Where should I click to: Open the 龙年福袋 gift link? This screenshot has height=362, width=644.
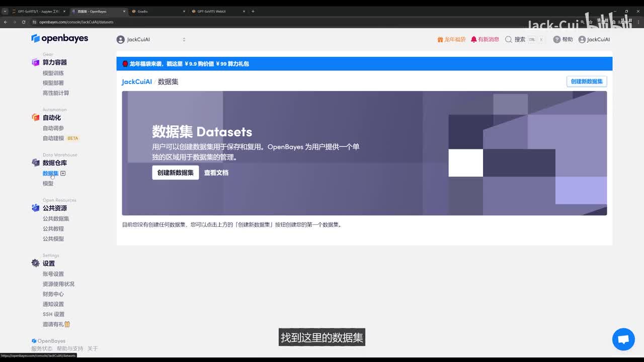point(451,40)
